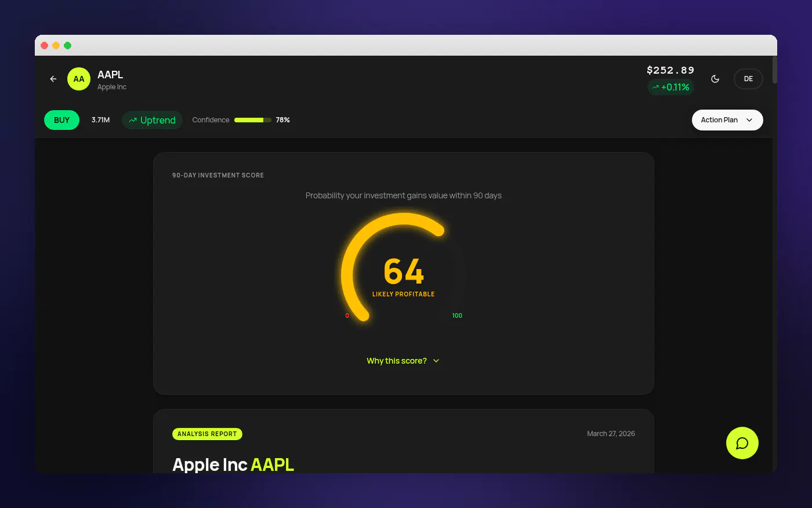Click the 78% confidence value
Screen dimensions: 812x508
click(282, 120)
